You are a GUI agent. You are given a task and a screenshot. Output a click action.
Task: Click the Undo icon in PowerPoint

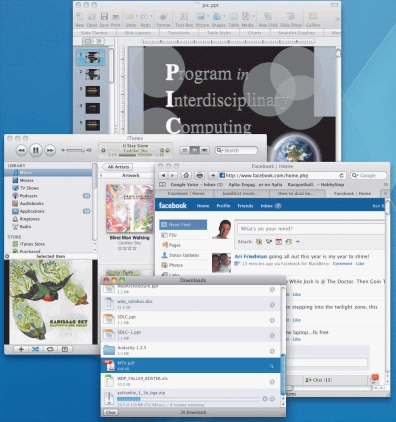click(129, 16)
